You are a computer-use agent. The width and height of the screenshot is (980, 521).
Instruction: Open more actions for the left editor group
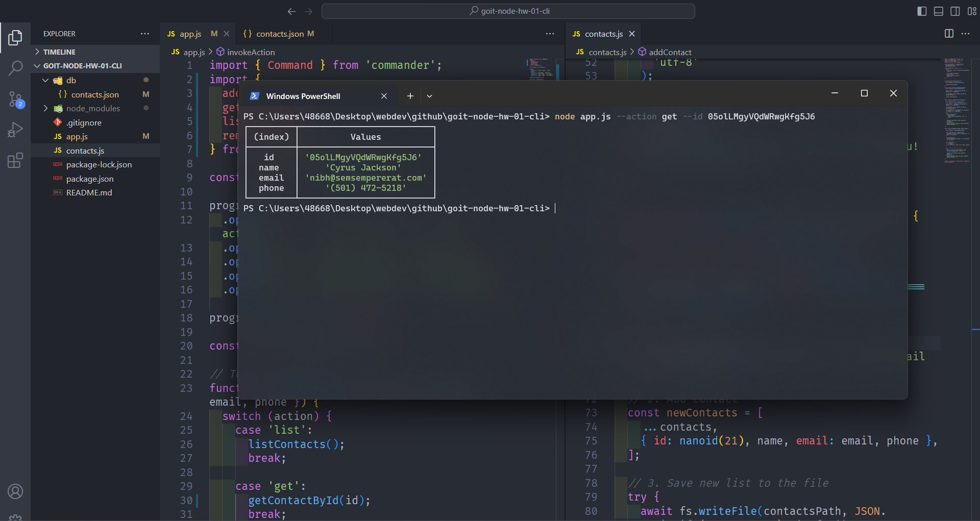pos(550,34)
